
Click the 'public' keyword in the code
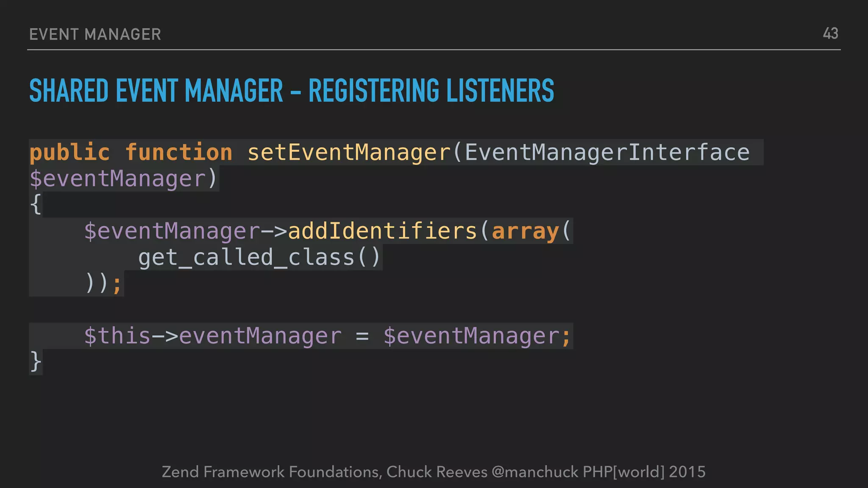[x=70, y=152]
